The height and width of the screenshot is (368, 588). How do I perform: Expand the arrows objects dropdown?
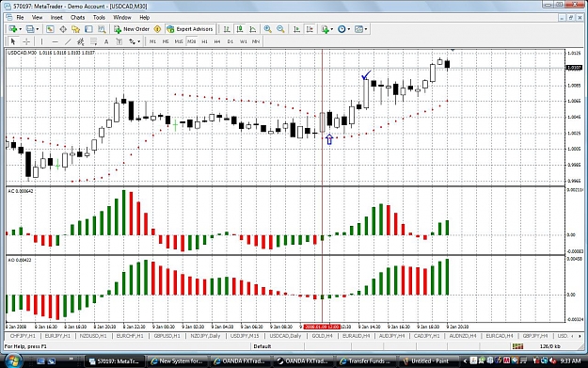(138, 41)
